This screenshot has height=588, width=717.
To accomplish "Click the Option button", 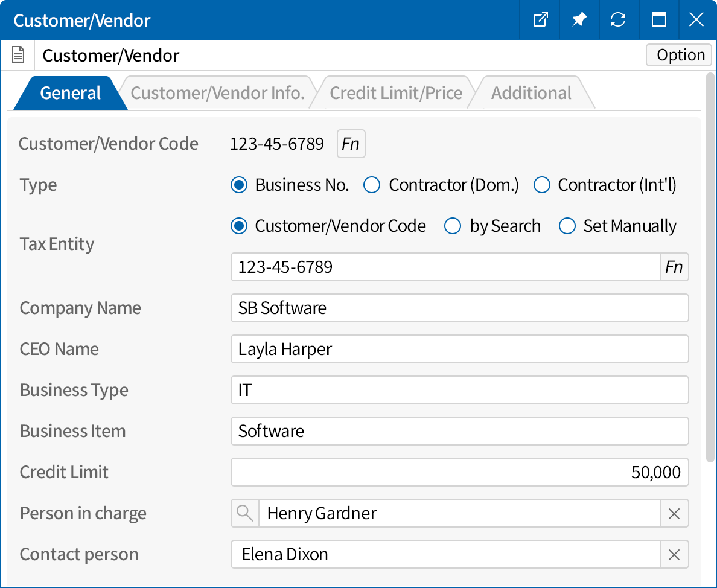I will click(x=680, y=55).
